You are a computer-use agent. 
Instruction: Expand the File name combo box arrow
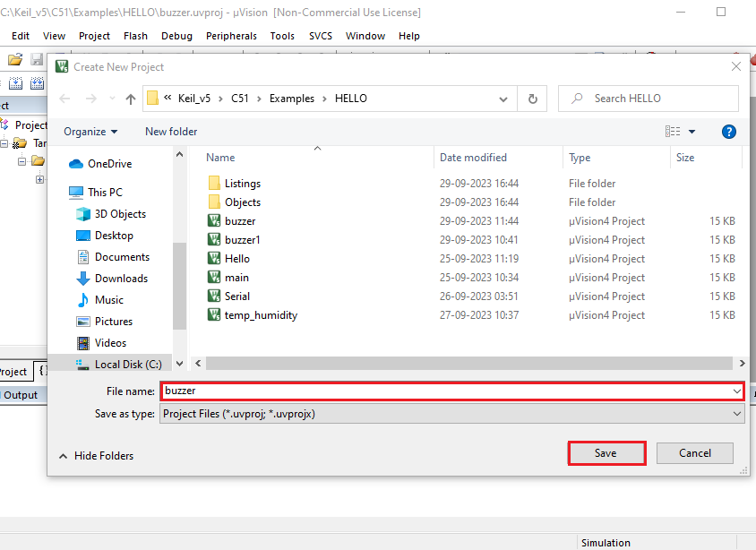737,391
